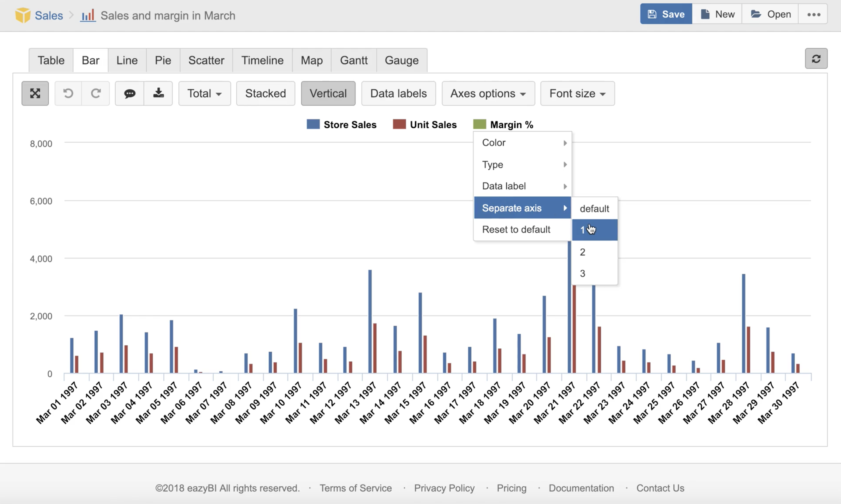Viewport: 841px width, 504px height.
Task: Toggle the Stacked bars option
Action: (x=266, y=93)
